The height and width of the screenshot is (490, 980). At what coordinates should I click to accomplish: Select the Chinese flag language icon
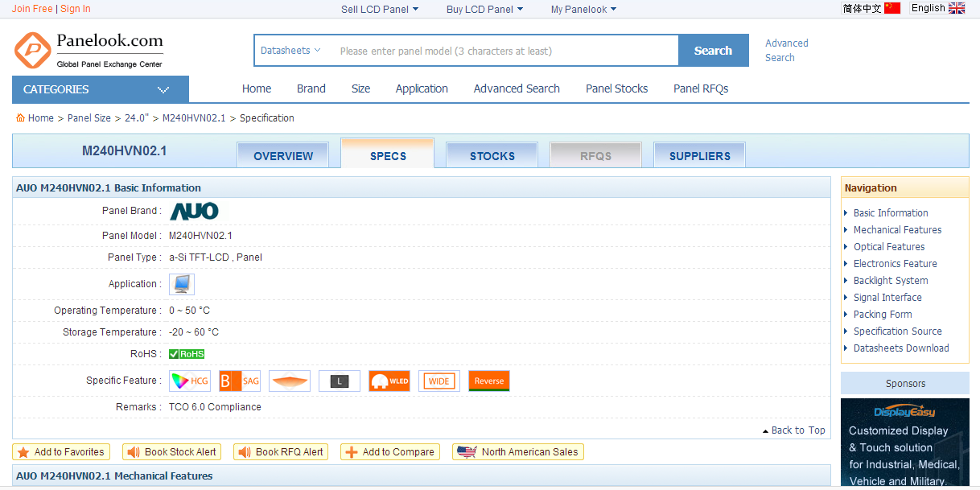(x=892, y=8)
